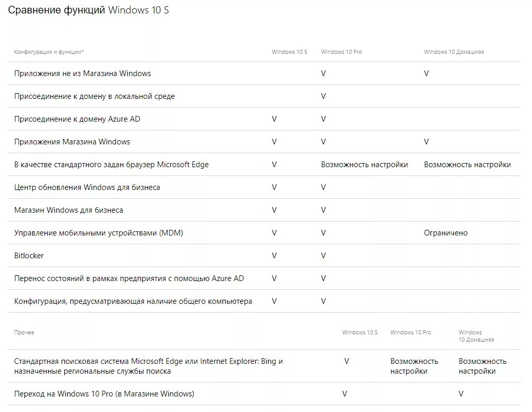Click Windows 10 S checkmark in 'Перенос состояний' row
This screenshot has width=532, height=412.
pyautogui.click(x=274, y=278)
